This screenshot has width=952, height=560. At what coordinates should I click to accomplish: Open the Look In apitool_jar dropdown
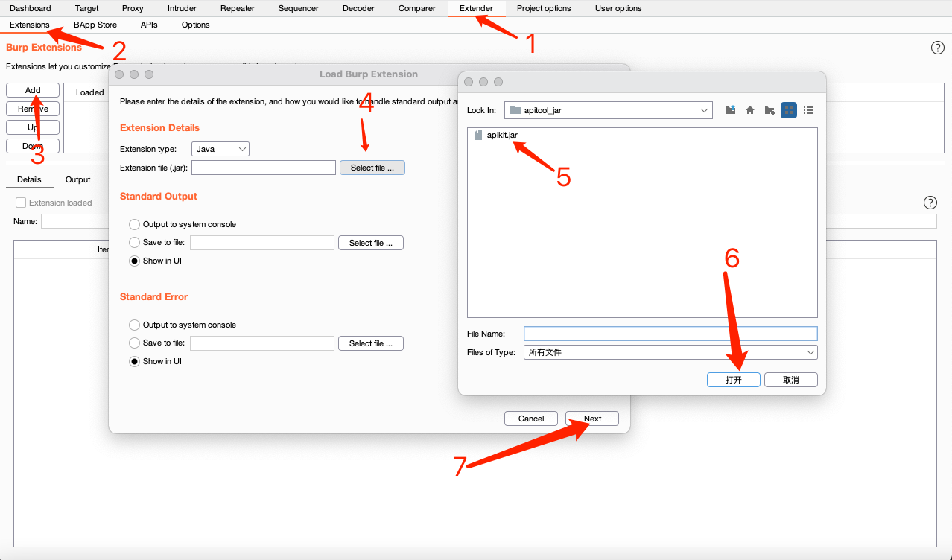pyautogui.click(x=608, y=110)
